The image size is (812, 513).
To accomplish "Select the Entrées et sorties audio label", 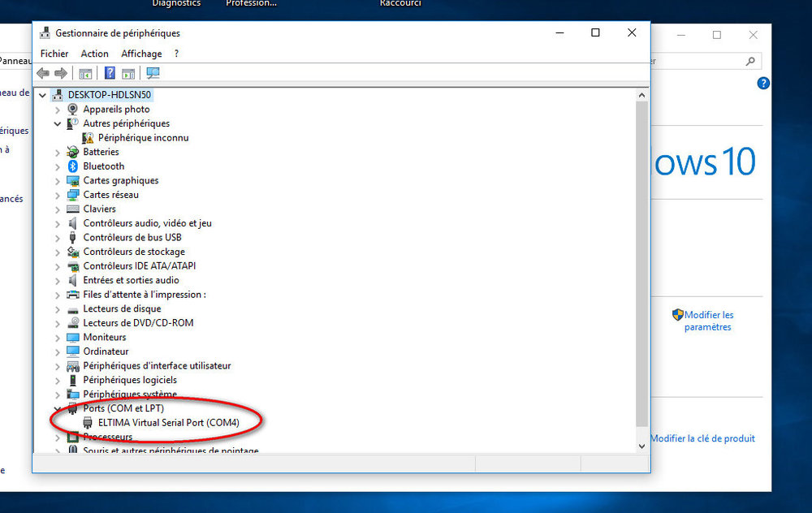I will coord(131,280).
